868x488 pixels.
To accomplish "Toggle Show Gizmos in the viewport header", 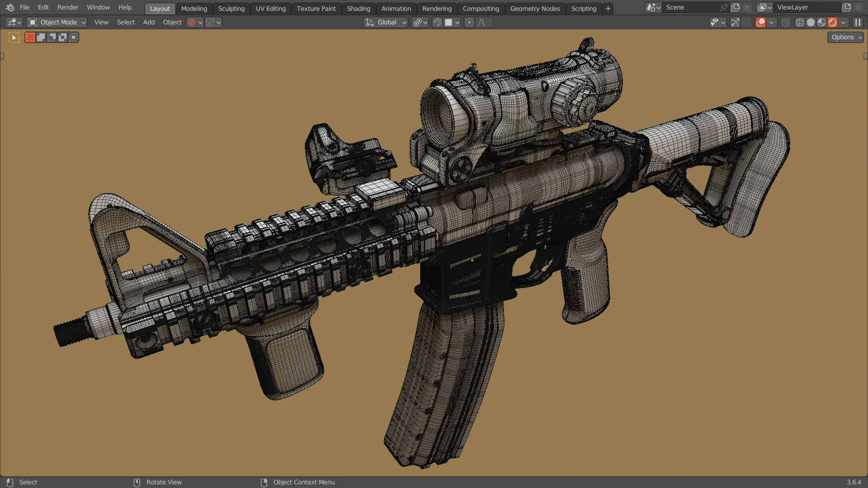I will point(735,22).
